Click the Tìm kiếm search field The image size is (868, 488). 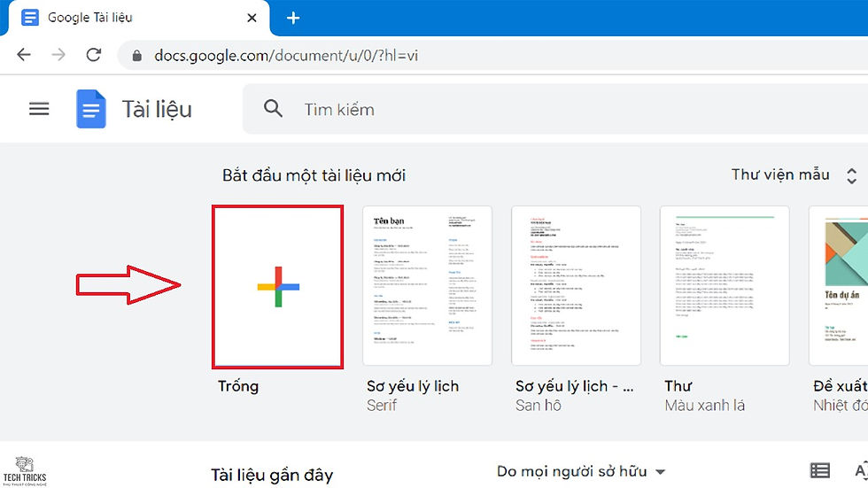coord(555,109)
